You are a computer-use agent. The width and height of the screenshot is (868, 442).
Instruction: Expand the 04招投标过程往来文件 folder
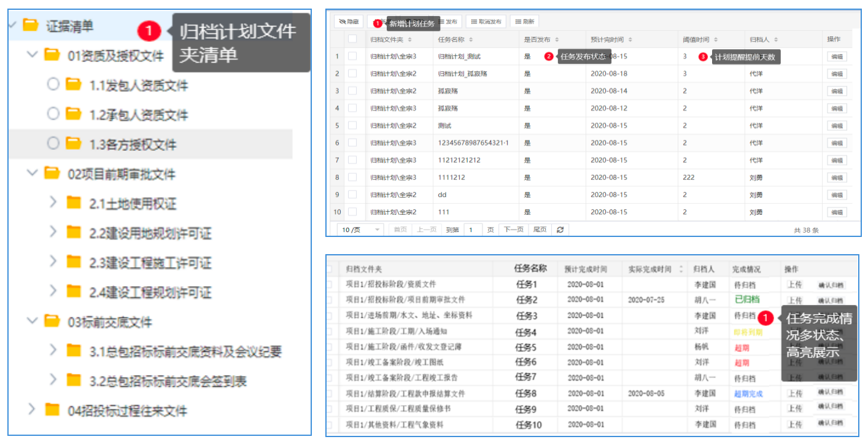[x=32, y=409]
